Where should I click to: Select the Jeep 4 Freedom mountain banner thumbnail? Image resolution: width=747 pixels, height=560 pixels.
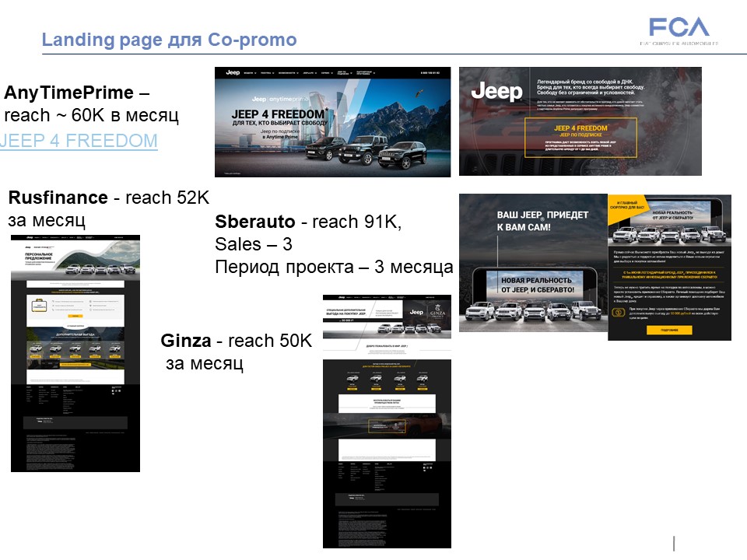(332, 122)
